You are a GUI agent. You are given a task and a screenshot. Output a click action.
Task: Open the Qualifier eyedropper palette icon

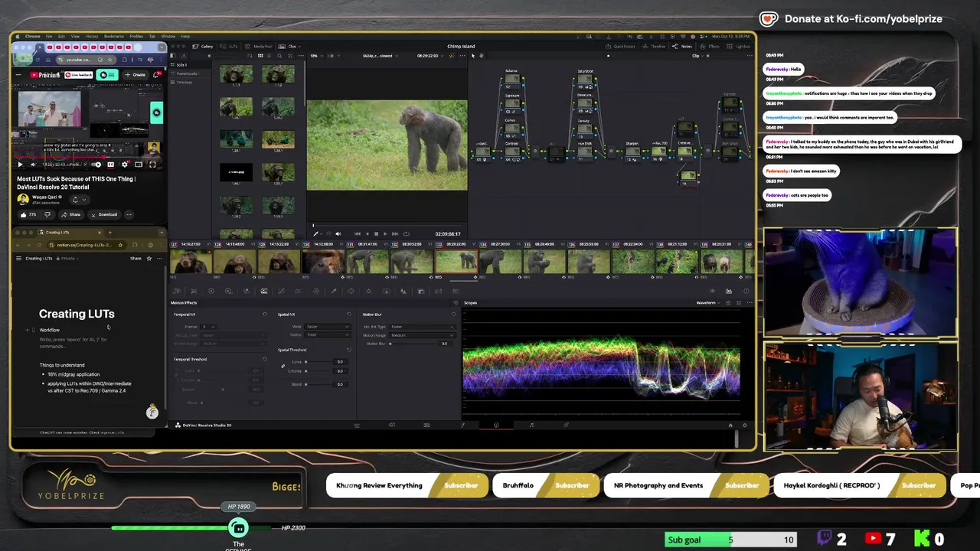click(x=334, y=291)
